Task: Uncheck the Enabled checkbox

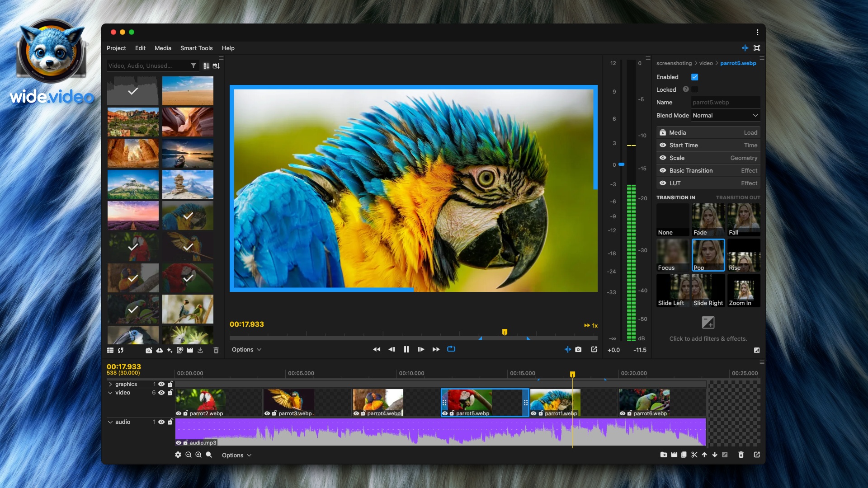Action: coord(695,77)
